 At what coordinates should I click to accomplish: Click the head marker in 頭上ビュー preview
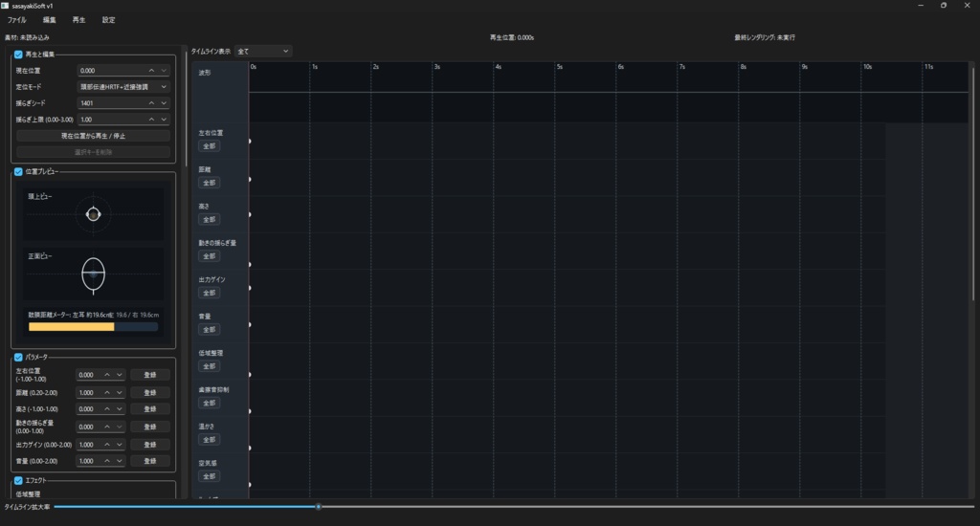pyautogui.click(x=93, y=214)
